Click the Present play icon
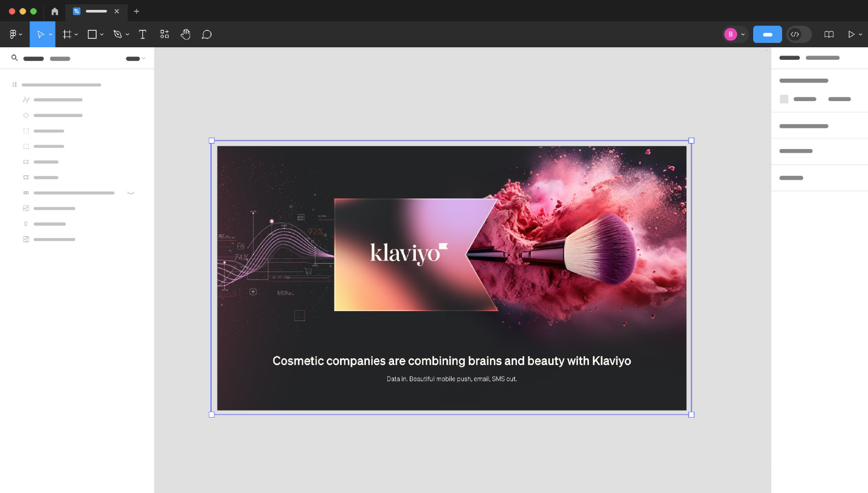868x493 pixels. [851, 34]
